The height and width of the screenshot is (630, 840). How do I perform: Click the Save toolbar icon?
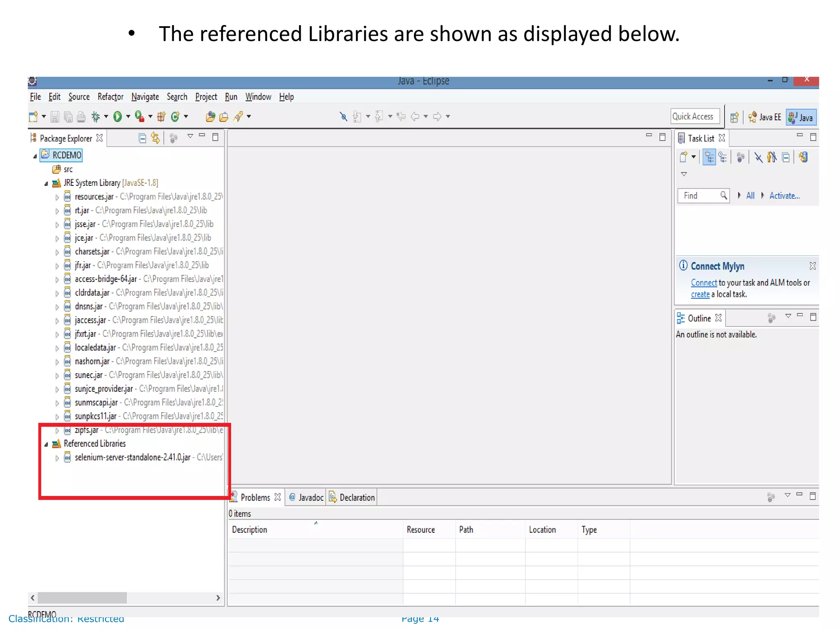(x=55, y=117)
